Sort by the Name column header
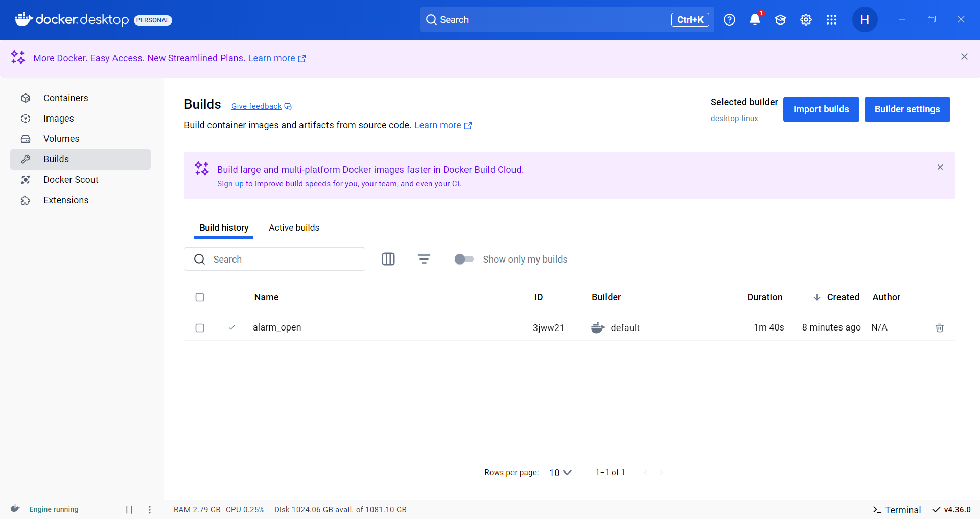This screenshot has height=519, width=980. (266, 297)
